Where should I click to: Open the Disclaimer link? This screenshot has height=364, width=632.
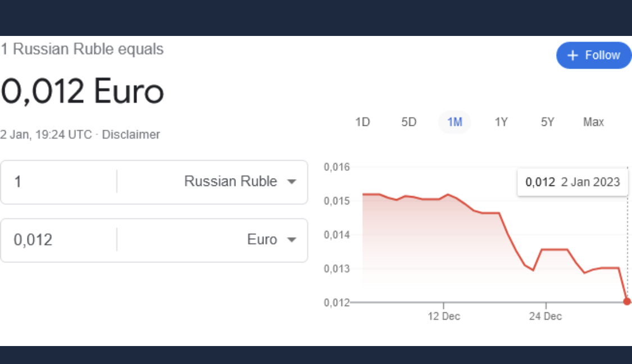131,135
